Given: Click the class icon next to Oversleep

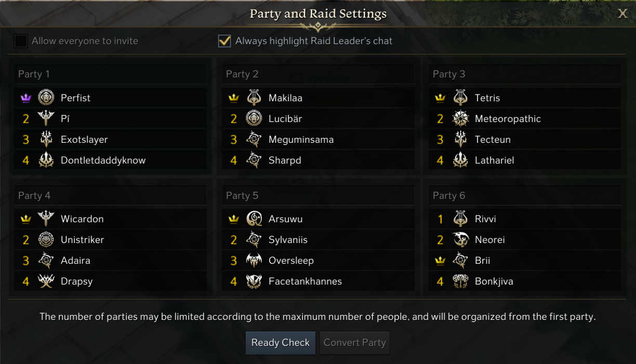Looking at the screenshot, I should point(254,260).
